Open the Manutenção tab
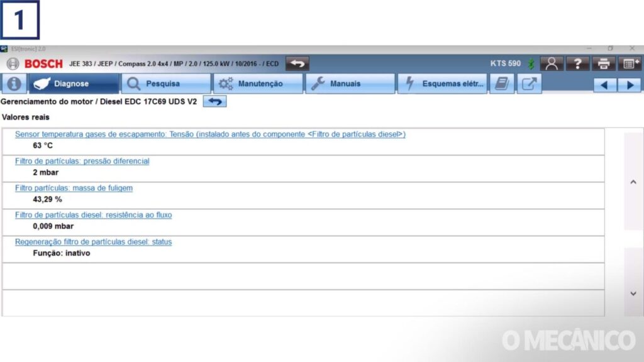This screenshot has width=644, height=362. (258, 84)
